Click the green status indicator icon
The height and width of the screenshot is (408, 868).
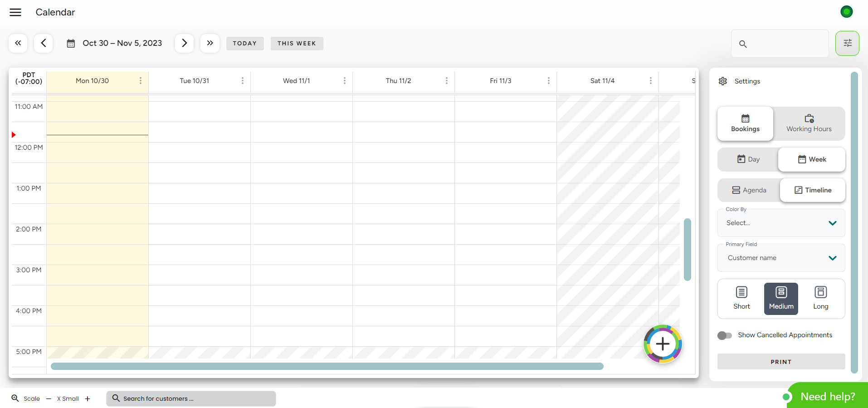coord(846,12)
